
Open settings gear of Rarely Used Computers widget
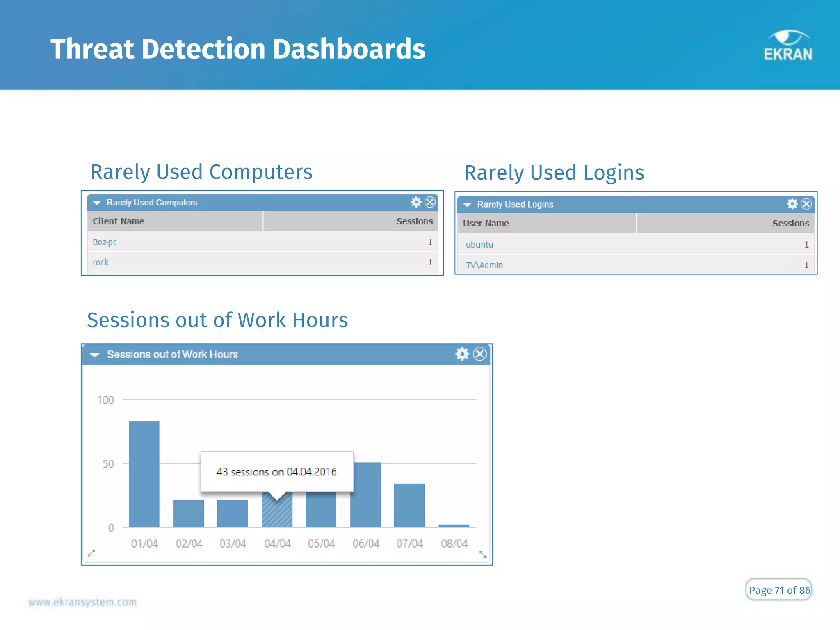click(x=416, y=202)
